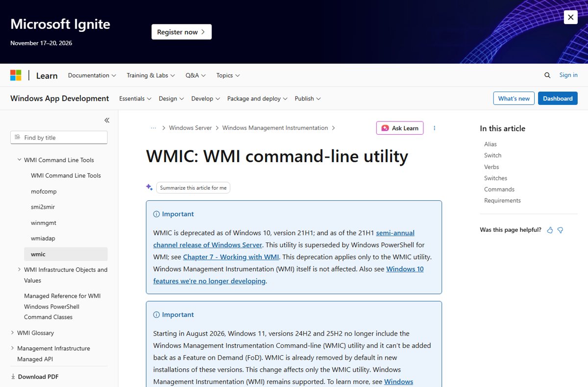The image size is (588, 387).
Task: Open Managed Reference for WMI Windows PowerShell Command Classes
Action: [62, 306]
